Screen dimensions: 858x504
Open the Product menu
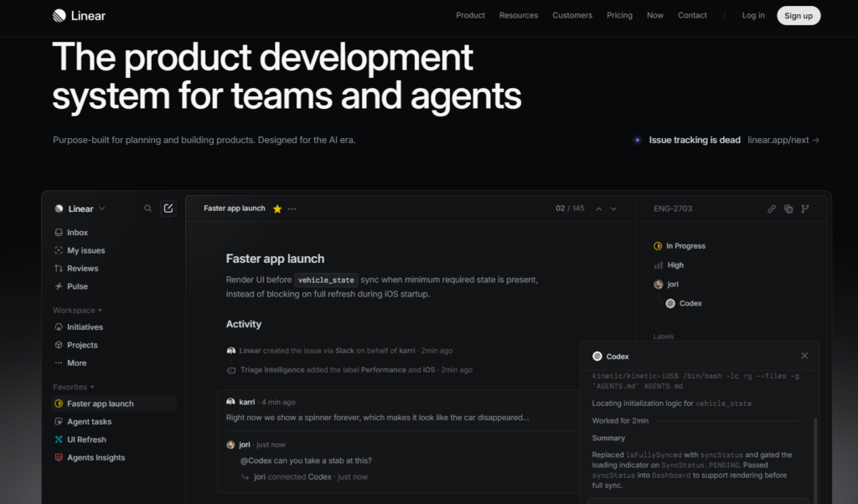(471, 15)
